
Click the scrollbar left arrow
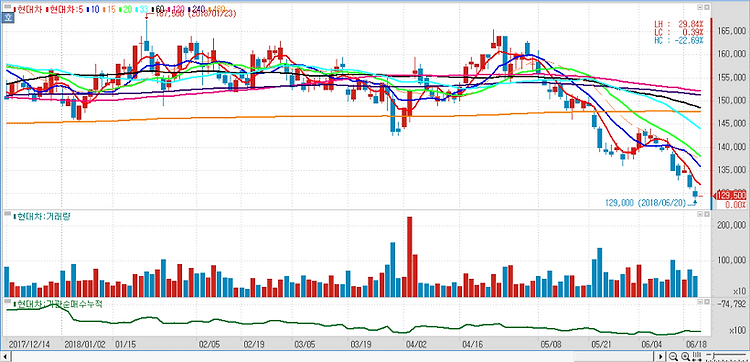6,357
